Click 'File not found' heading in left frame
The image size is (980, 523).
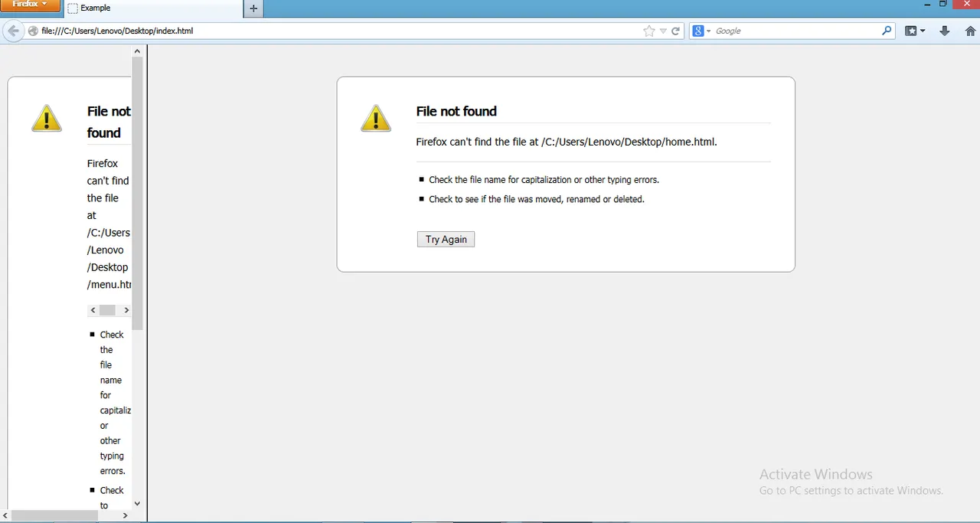pos(109,122)
